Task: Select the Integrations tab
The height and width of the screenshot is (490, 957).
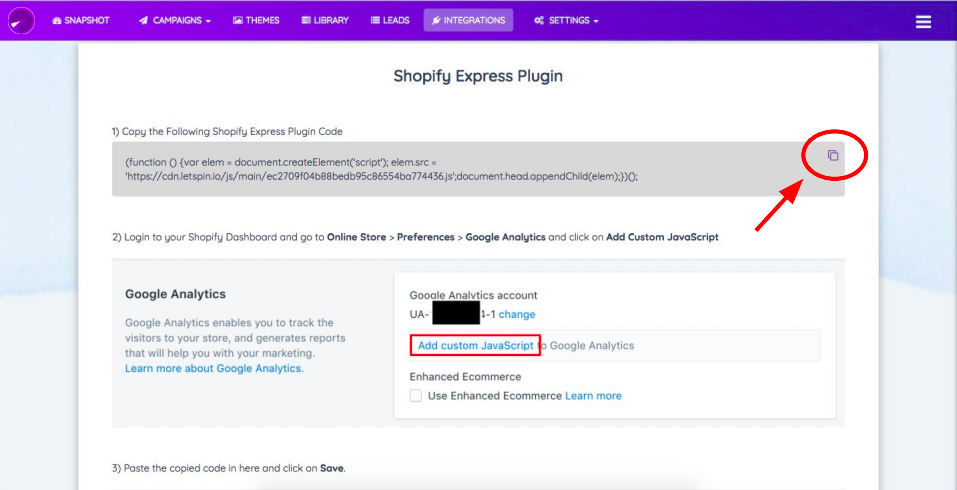Action: pos(468,20)
